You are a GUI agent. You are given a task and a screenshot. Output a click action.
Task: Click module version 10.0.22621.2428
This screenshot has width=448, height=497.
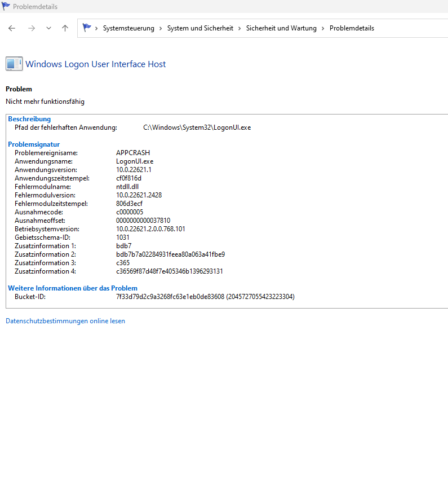coord(139,195)
